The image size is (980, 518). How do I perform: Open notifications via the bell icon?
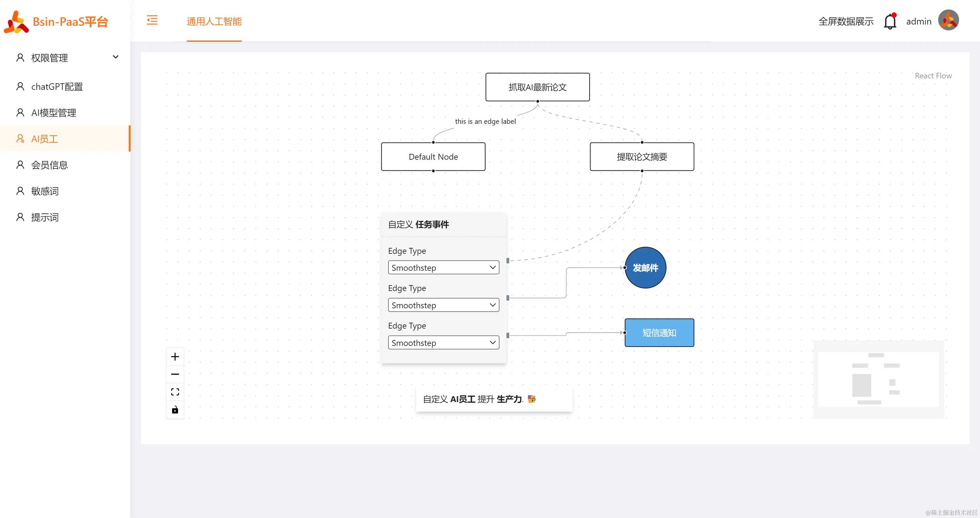(x=890, y=21)
